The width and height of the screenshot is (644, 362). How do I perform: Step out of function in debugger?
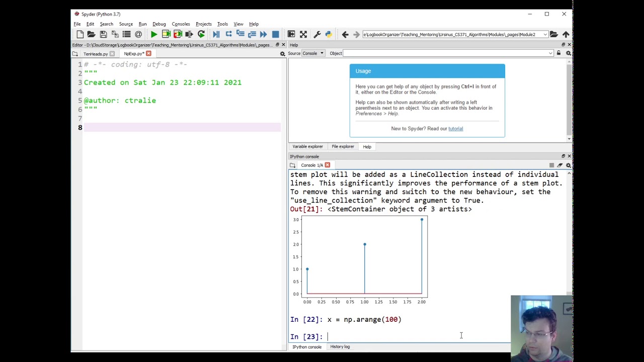252,34
